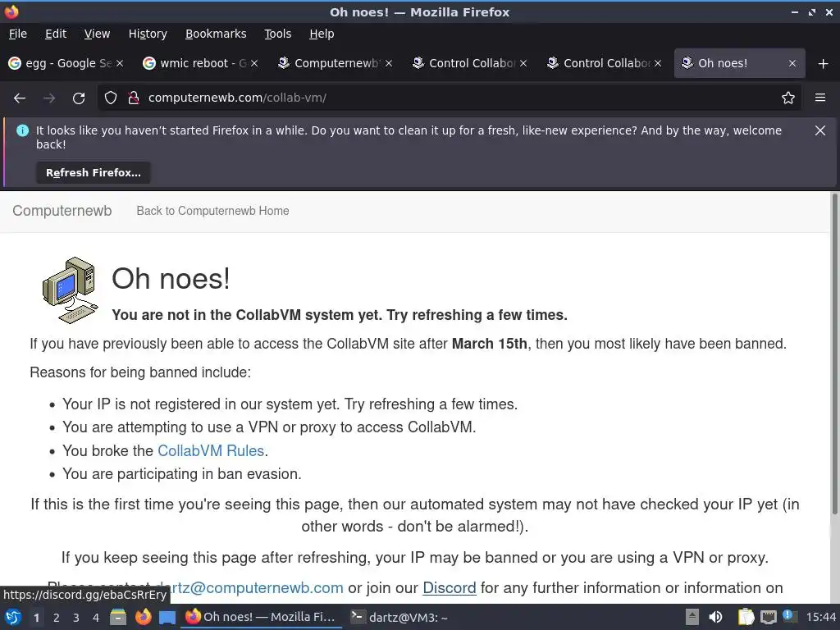The image size is (840, 630).
Task: Open the volume speaker tray icon
Action: pyautogui.click(x=715, y=617)
